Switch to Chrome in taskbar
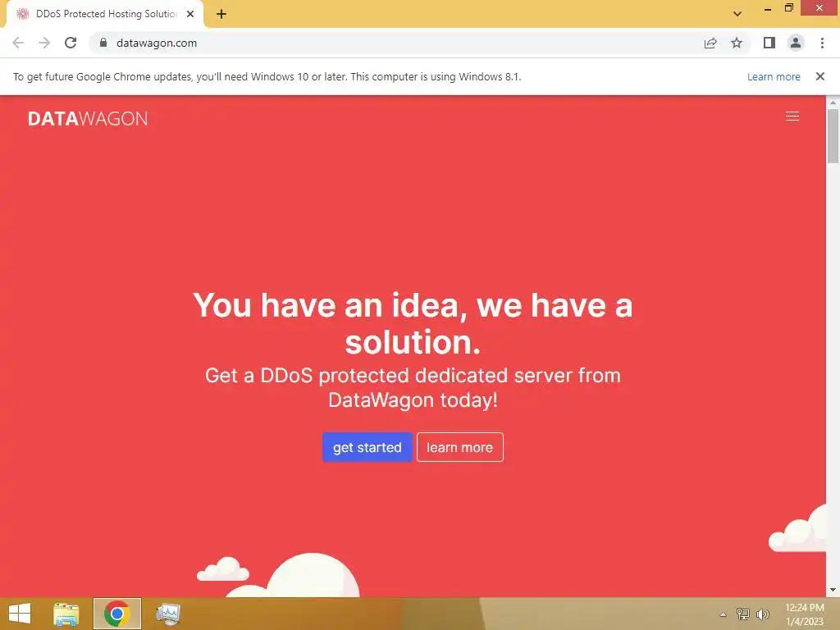The image size is (840, 630). (117, 614)
